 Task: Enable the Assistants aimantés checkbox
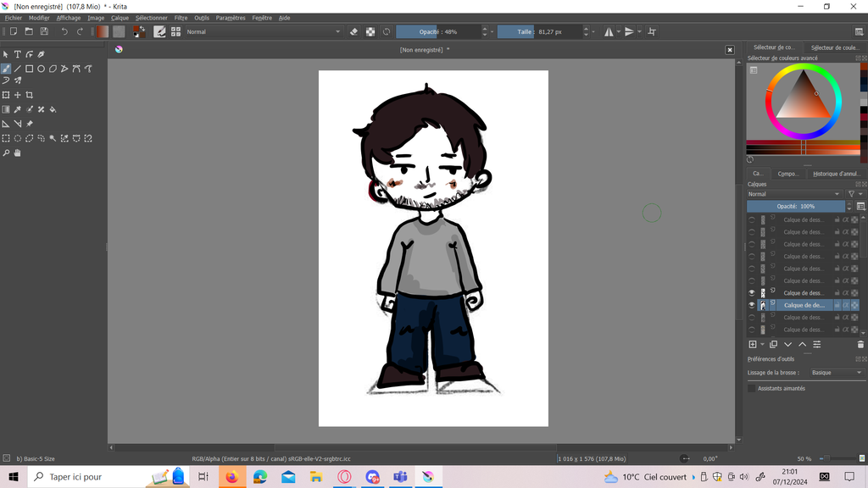coord(752,388)
